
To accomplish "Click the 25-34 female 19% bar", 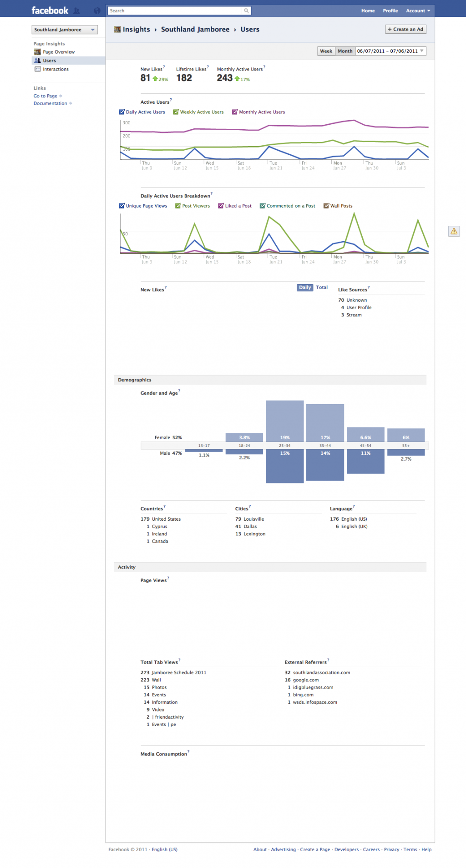I will point(285,421).
